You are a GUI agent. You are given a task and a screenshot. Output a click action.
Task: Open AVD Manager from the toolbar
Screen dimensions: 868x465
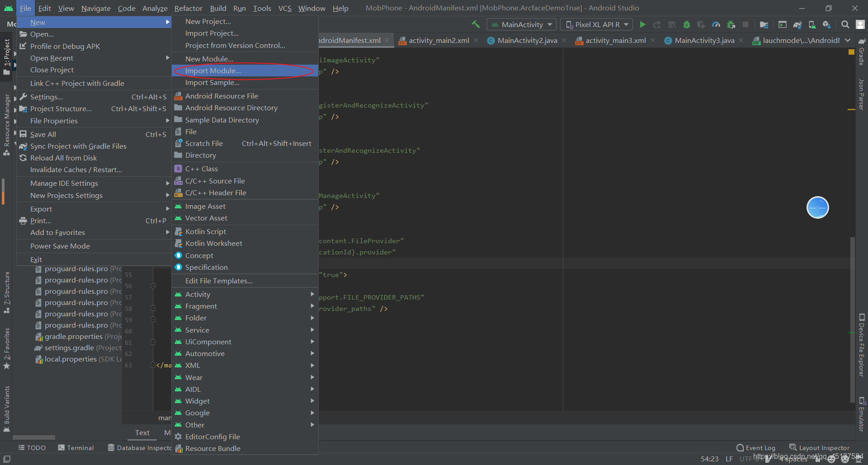(x=812, y=24)
